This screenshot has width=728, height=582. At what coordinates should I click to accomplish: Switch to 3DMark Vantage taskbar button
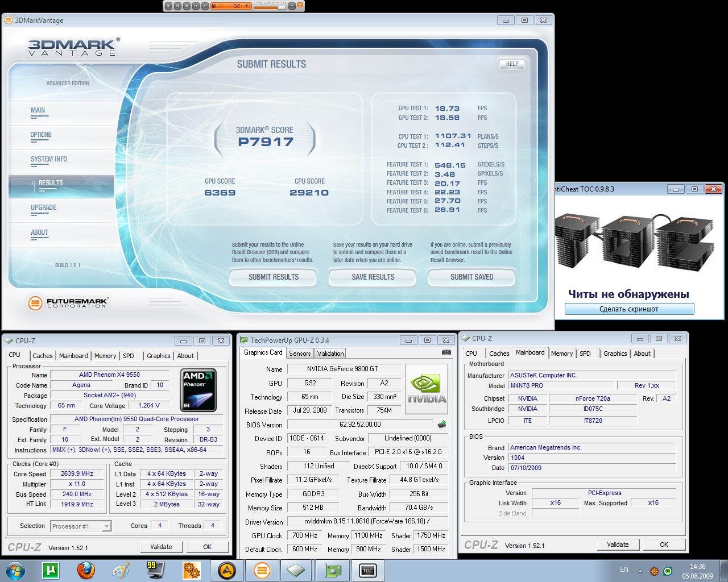pyautogui.click(x=262, y=571)
